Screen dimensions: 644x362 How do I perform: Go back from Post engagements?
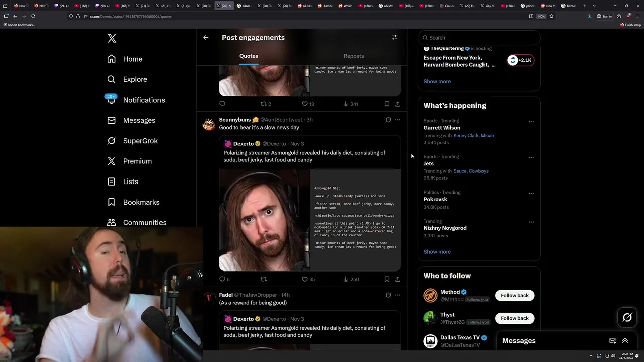coord(206,38)
